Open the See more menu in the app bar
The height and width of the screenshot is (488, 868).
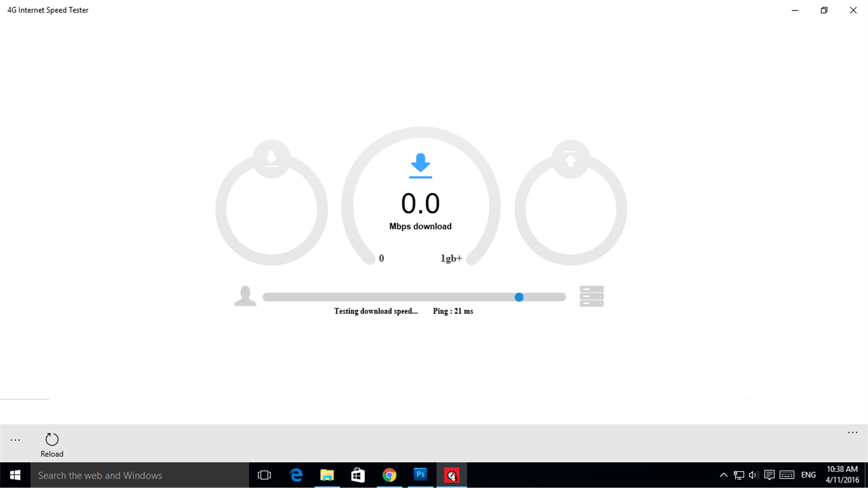point(14,438)
